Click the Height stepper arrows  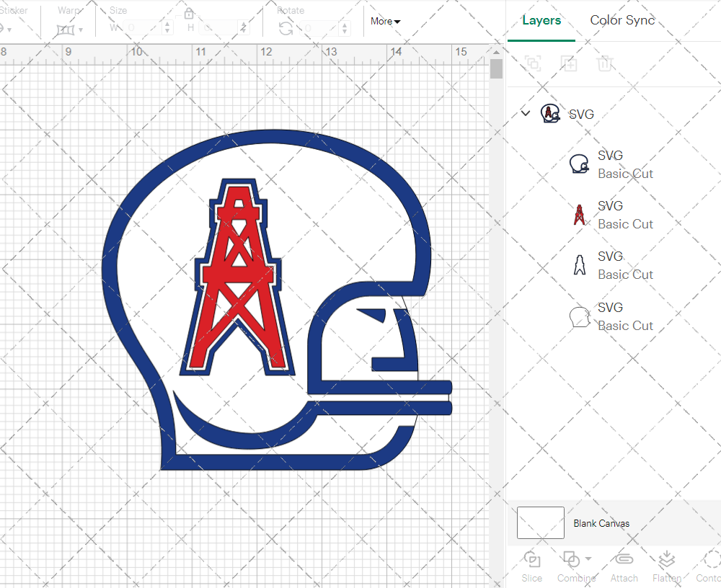(x=244, y=28)
